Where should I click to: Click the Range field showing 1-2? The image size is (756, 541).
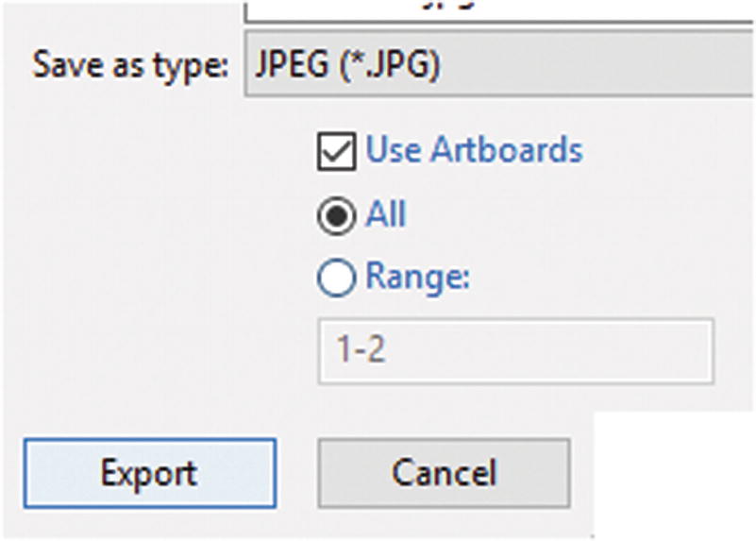tap(515, 350)
